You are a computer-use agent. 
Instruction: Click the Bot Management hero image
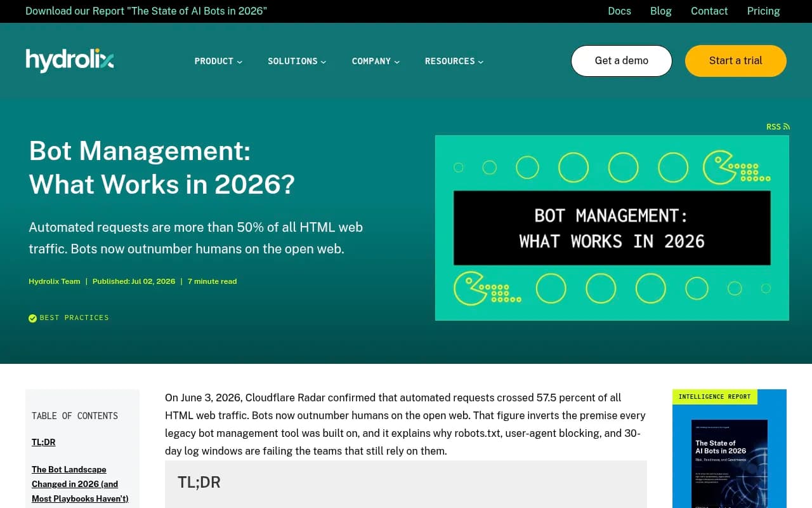(612, 228)
